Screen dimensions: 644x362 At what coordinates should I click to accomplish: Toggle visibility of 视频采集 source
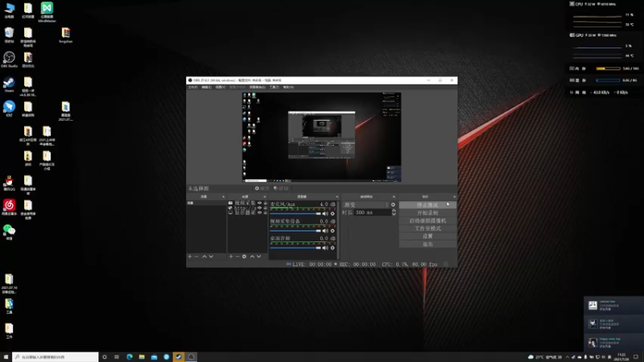click(259, 204)
